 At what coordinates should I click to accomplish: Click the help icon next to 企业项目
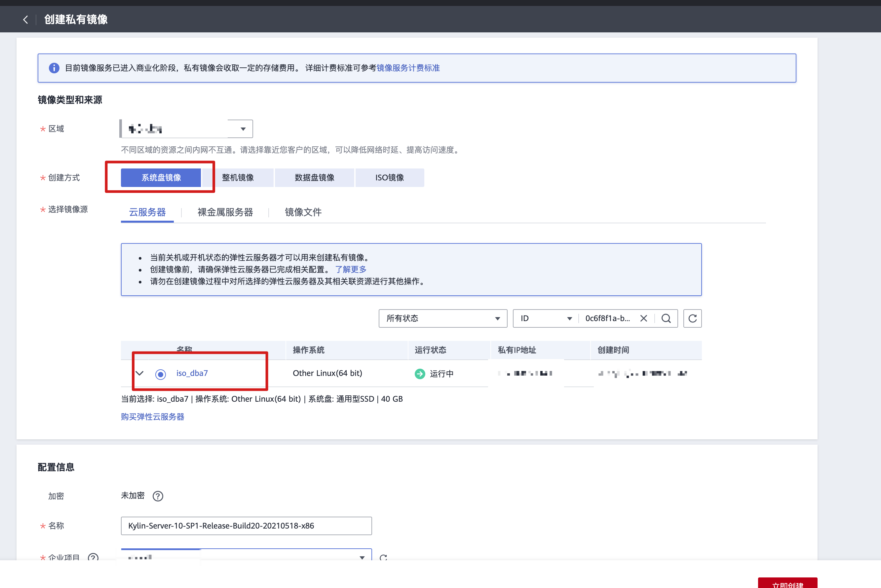(x=93, y=558)
